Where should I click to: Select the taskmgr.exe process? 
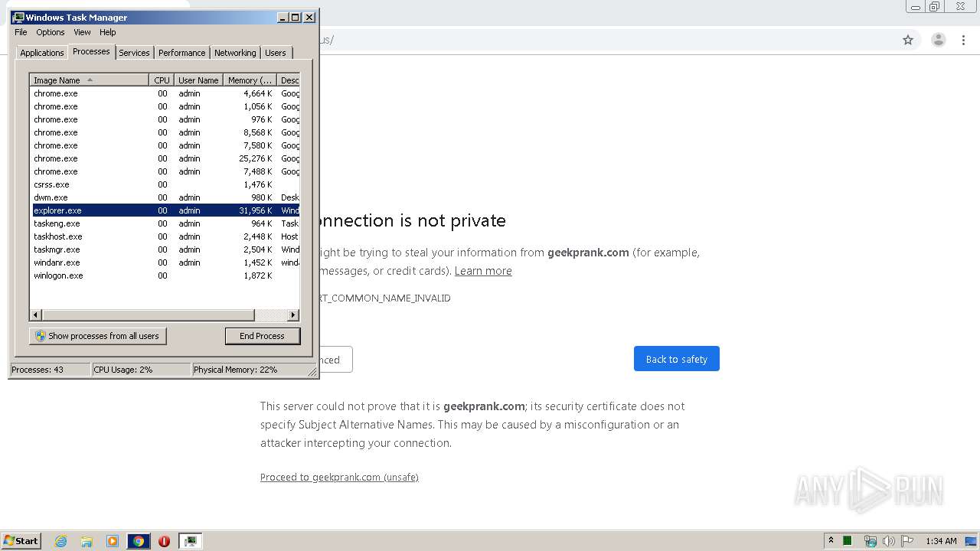pos(165,249)
